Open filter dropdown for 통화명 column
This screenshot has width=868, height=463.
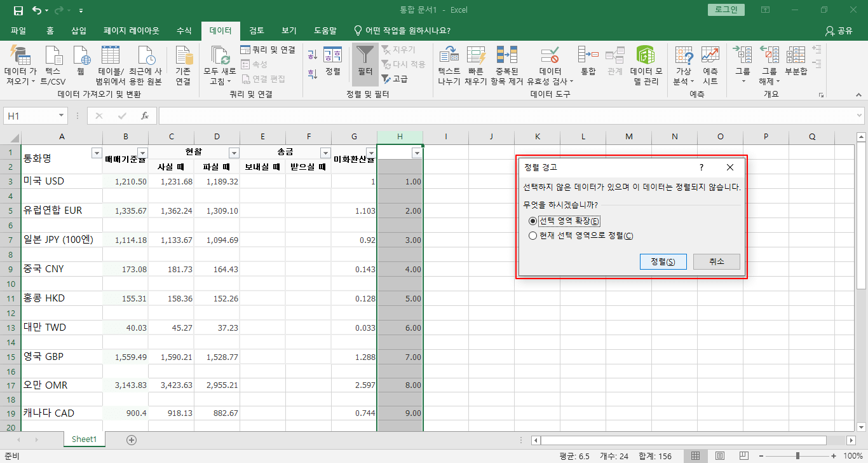pos(97,153)
